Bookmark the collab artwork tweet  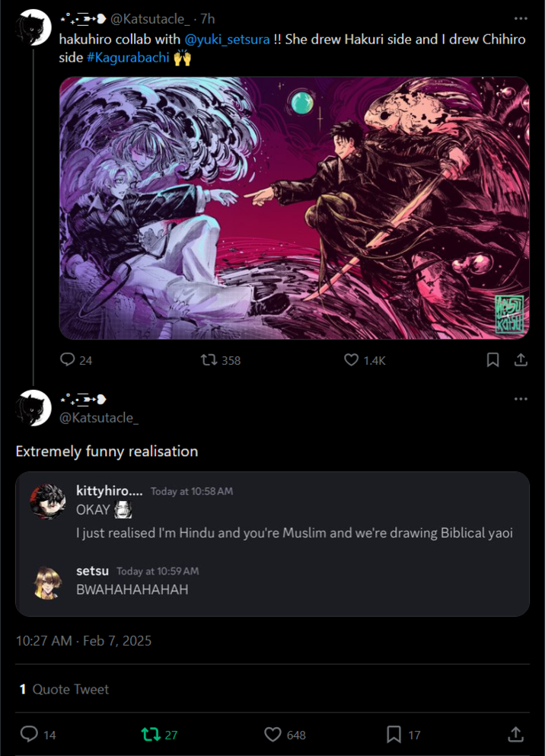493,360
